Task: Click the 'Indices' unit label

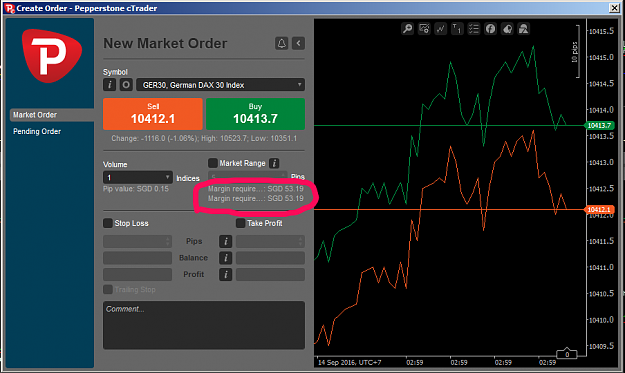Action: point(188,179)
